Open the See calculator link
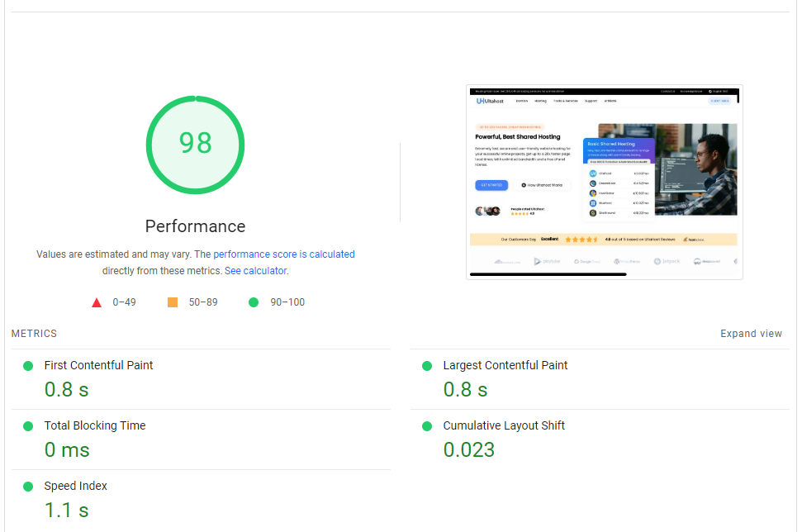Viewport: 802px width, 532px height. coord(256,271)
